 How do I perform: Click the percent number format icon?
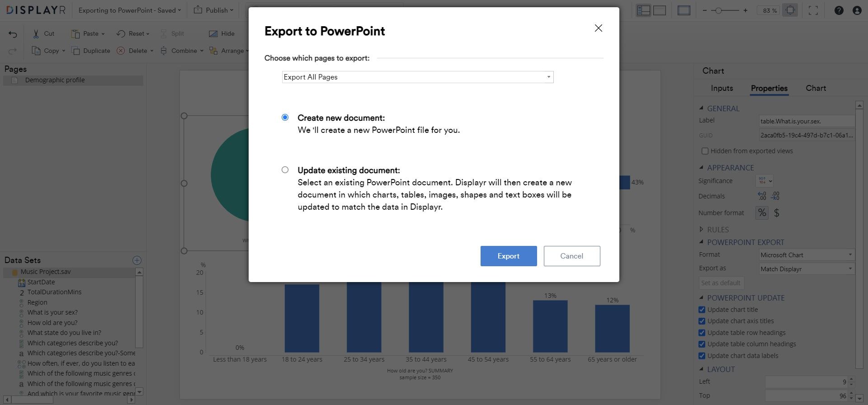point(762,213)
